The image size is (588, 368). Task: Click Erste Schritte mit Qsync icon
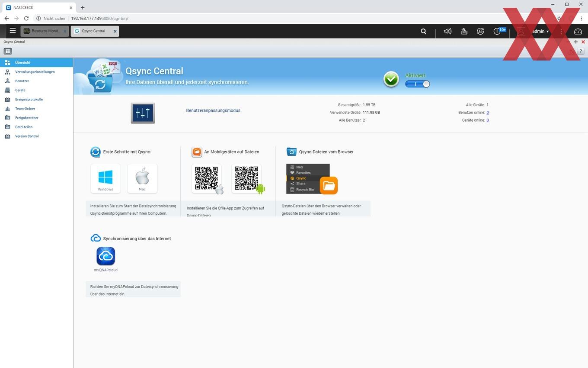[x=96, y=152]
